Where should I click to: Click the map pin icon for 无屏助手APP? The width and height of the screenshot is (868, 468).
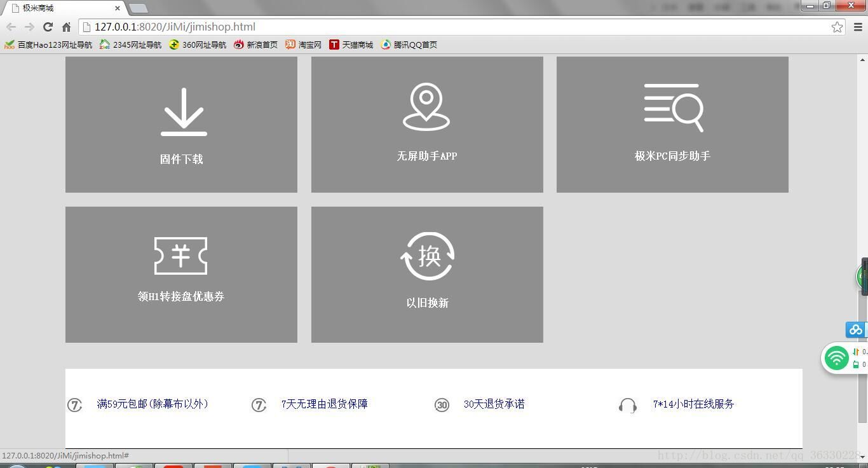(x=426, y=107)
